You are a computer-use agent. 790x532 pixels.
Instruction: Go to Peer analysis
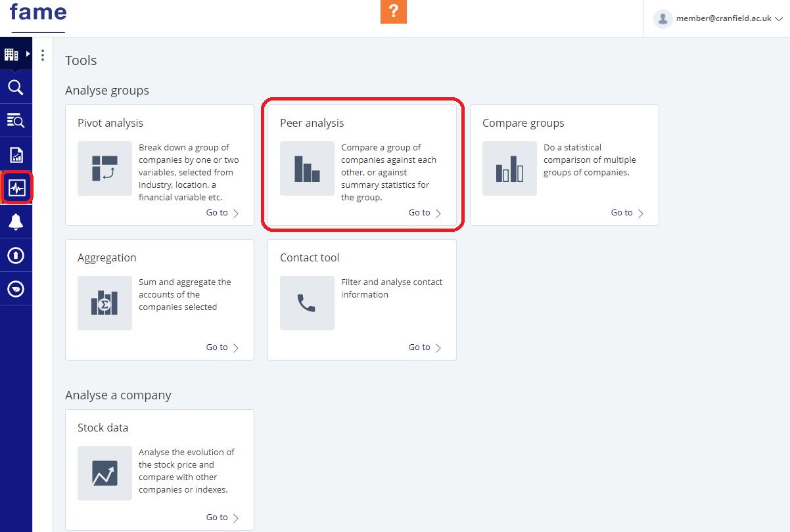[425, 213]
